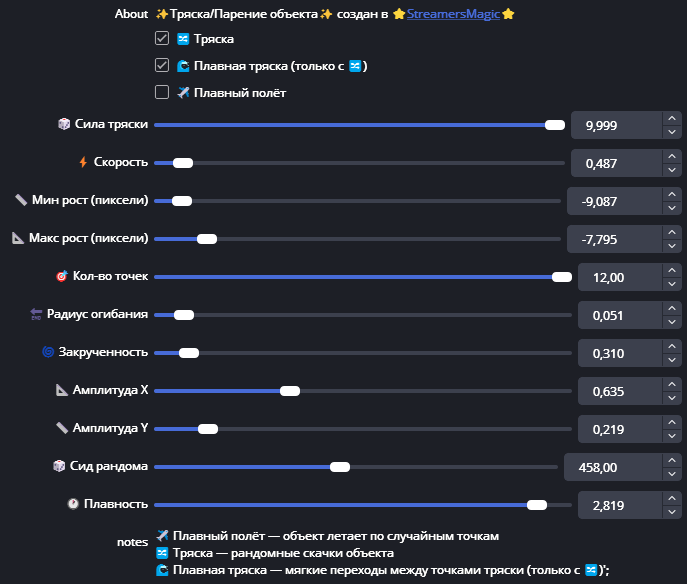Click the Амплитуда X slider handle
The height and width of the screenshot is (584, 687).
(x=290, y=391)
